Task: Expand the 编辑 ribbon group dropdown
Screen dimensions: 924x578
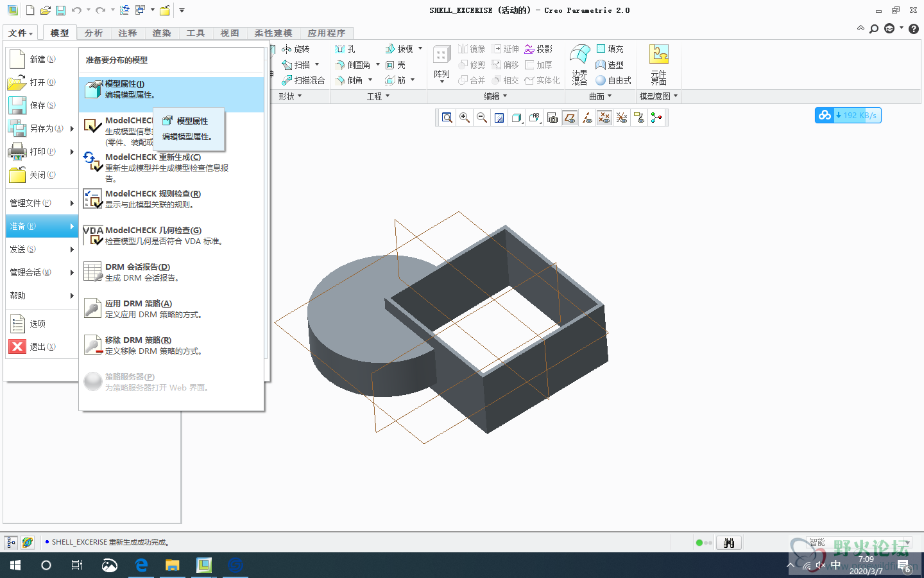Action: 495,96
